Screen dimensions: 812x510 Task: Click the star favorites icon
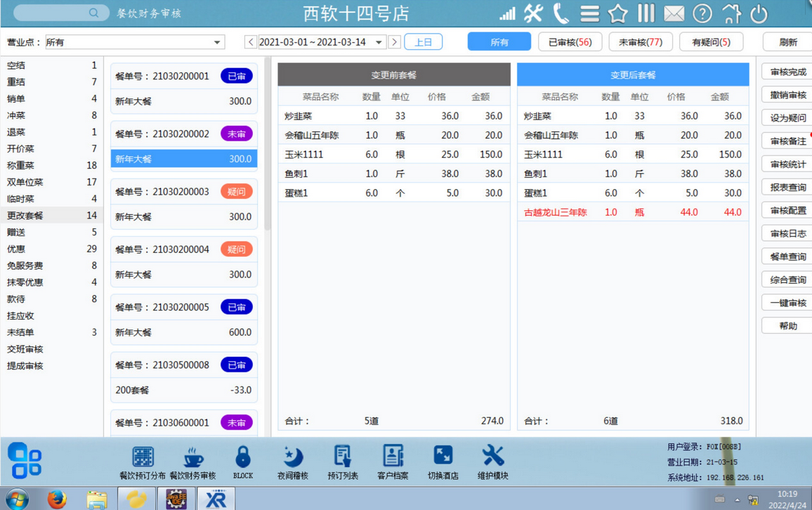[618, 14]
